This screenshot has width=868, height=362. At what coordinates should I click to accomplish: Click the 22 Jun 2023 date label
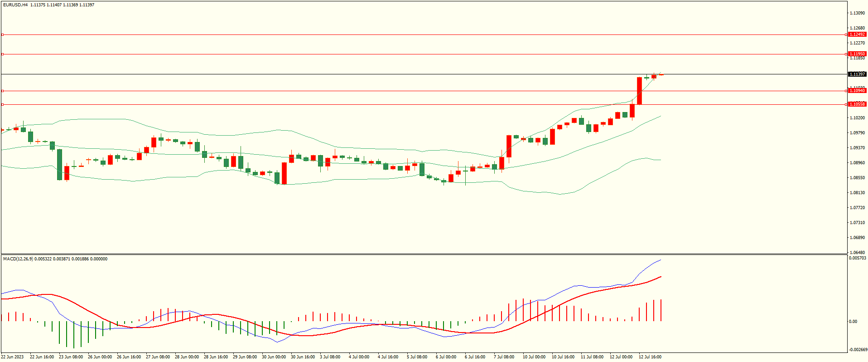pos(12,357)
